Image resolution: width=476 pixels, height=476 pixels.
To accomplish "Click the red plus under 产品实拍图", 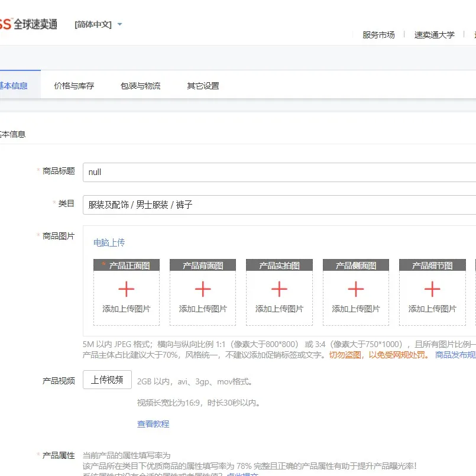I will 279,289.
